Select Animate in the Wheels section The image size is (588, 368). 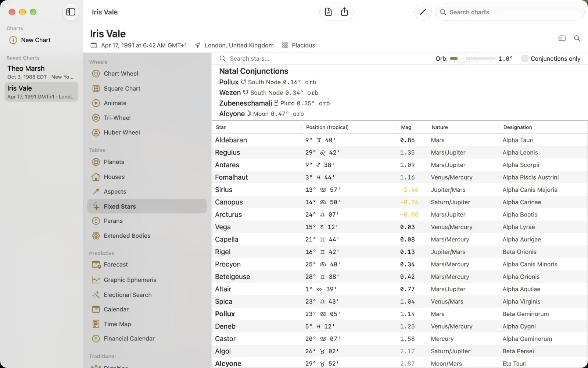147,103
